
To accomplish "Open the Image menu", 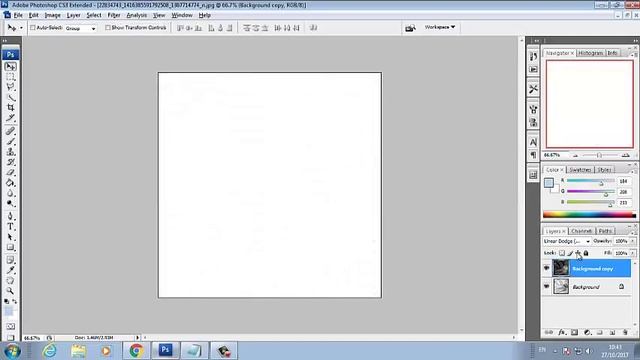I will (52, 15).
